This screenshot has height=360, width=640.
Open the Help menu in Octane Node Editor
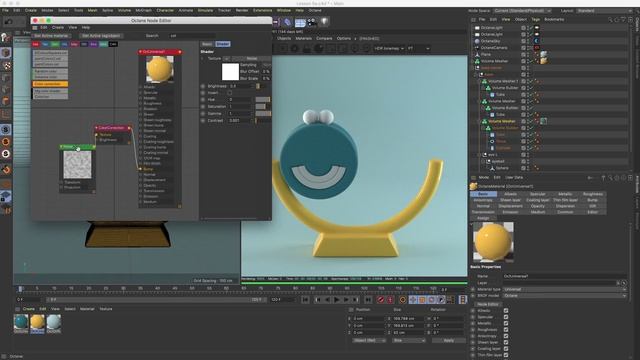pyautogui.click(x=86, y=27)
